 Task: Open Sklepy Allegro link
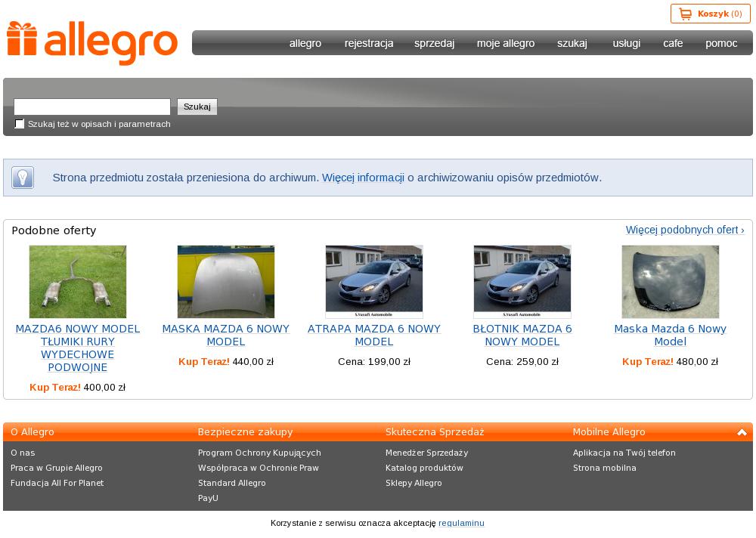tap(414, 483)
